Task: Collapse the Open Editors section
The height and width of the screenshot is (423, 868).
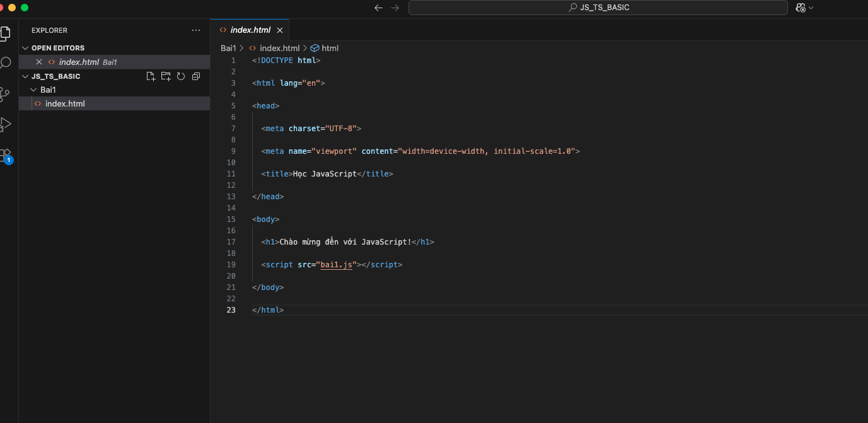Action: (x=25, y=48)
